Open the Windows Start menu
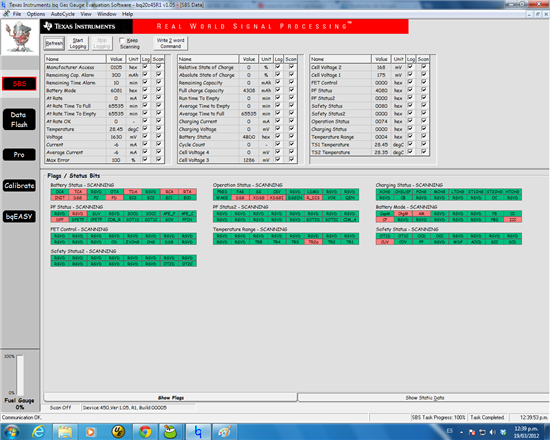 click(x=11, y=432)
